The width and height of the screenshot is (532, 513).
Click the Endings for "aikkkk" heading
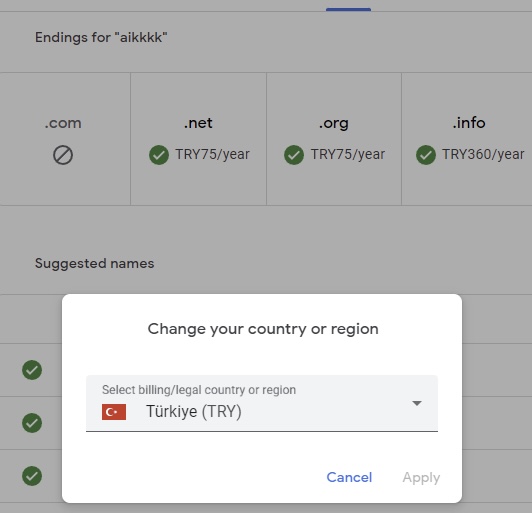tap(101, 37)
